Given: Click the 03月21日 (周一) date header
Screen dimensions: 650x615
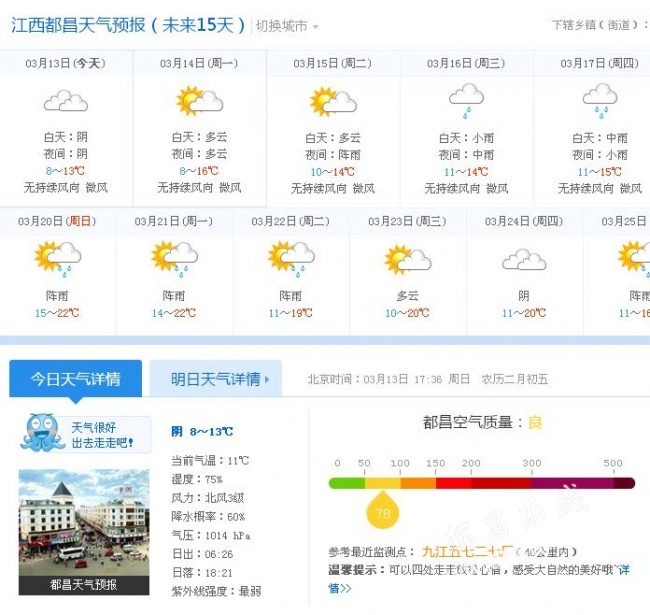Looking at the screenshot, I should 174,221.
